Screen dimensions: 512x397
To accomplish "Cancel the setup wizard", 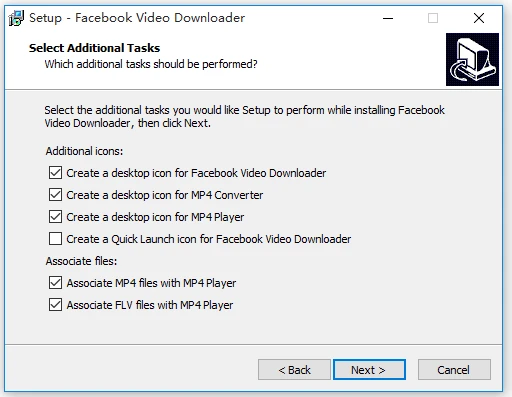I will [454, 370].
